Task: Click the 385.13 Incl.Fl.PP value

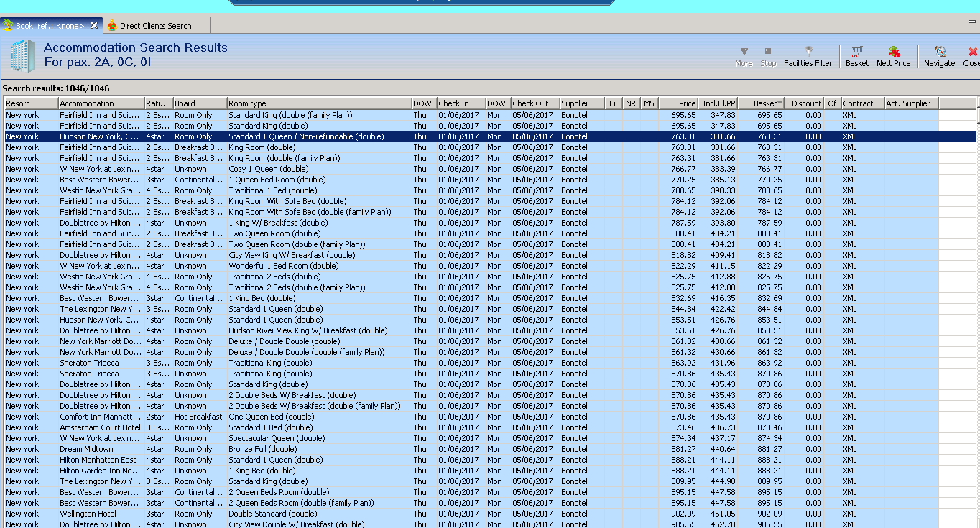Action: (x=723, y=180)
